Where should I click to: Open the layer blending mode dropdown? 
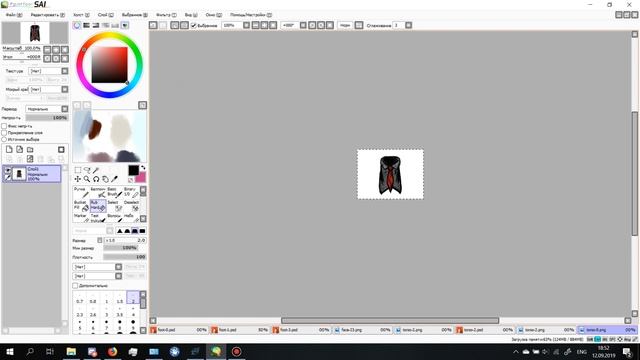[65, 109]
